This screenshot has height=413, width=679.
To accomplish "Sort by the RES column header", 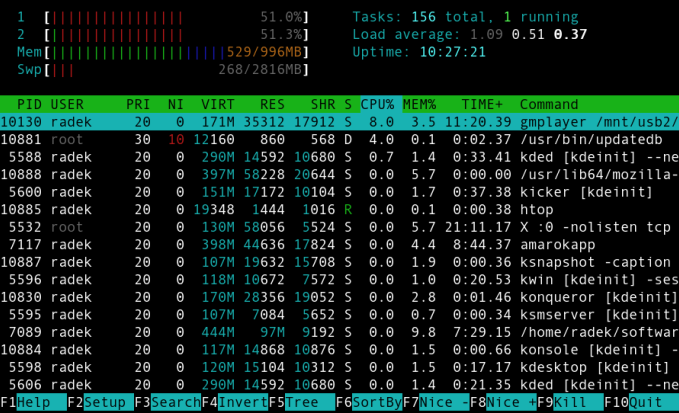I will coord(272,104).
